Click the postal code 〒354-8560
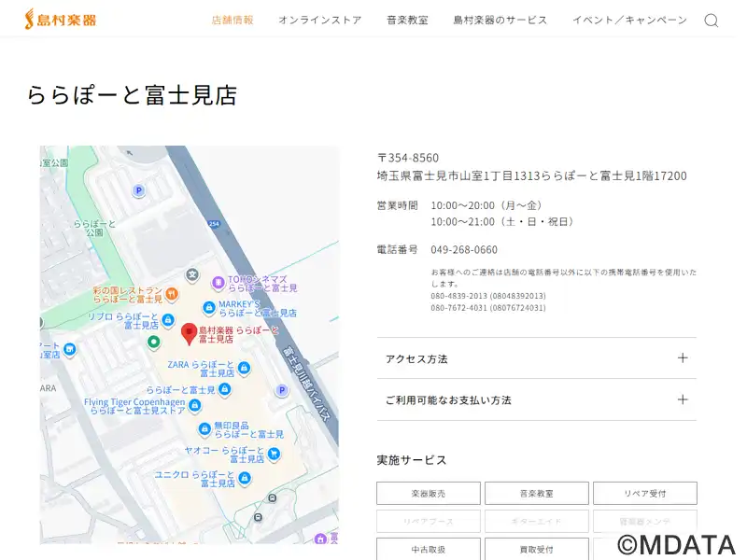 pyautogui.click(x=408, y=158)
